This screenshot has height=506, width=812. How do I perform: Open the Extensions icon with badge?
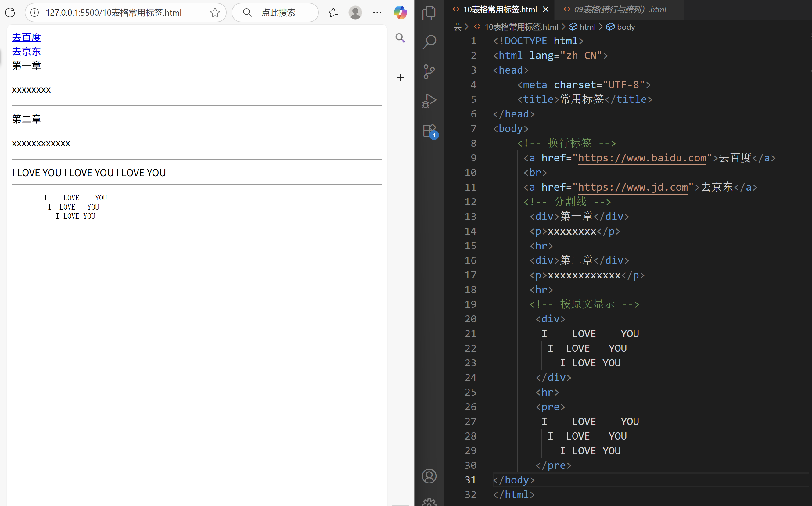[x=429, y=131]
